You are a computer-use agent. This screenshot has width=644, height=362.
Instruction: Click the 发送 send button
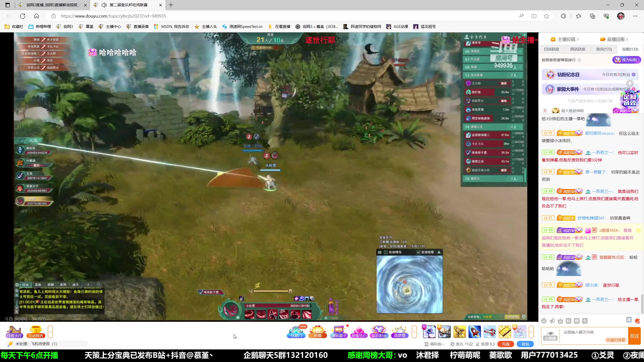click(634, 336)
